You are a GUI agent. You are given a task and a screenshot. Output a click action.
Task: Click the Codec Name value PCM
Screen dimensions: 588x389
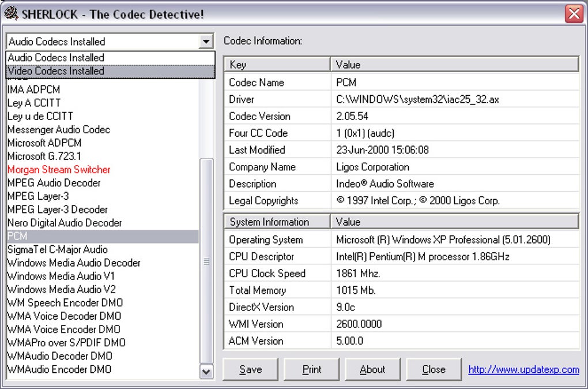click(346, 83)
